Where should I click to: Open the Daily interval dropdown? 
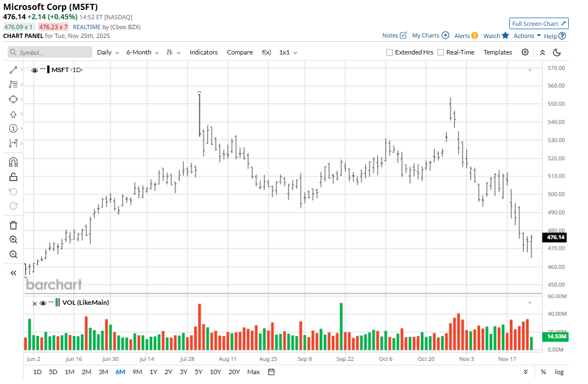tap(108, 52)
